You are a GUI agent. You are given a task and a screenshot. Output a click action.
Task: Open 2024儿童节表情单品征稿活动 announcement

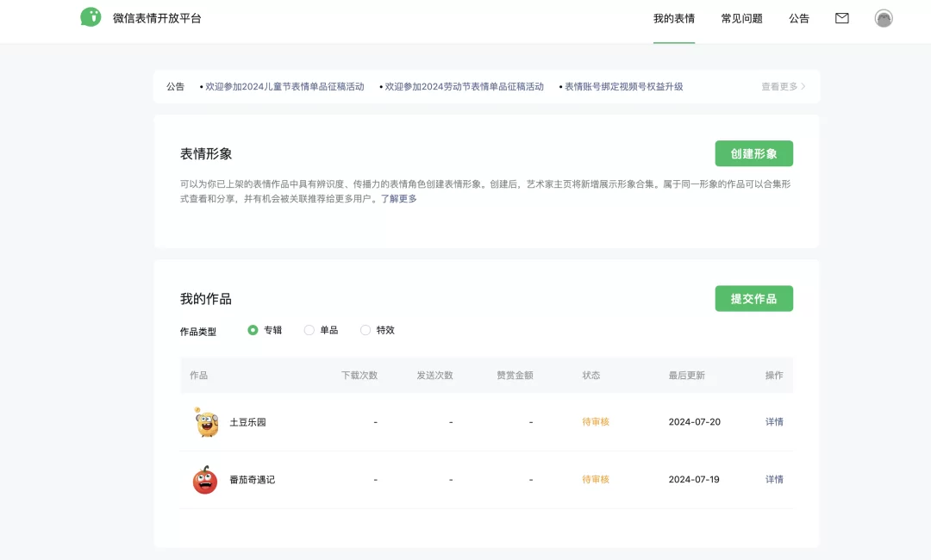284,86
